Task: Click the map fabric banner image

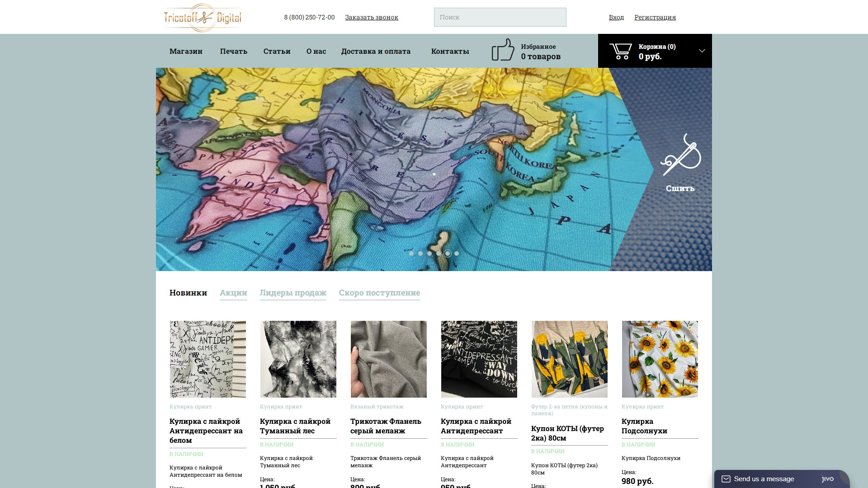Action: click(x=405, y=169)
